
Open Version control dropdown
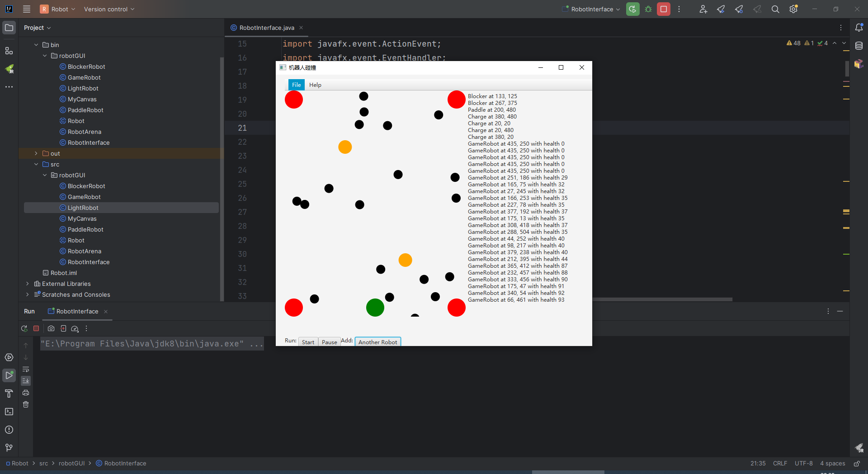109,9
